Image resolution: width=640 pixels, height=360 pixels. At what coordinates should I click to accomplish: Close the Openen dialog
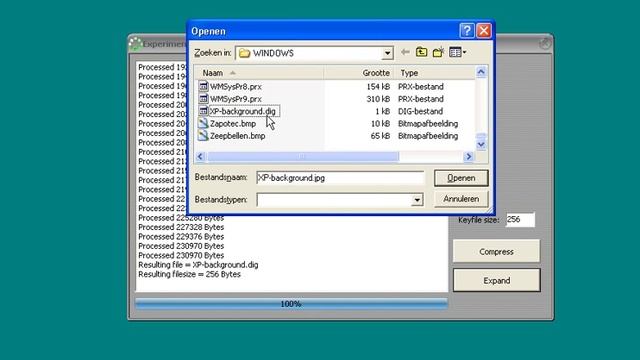click(x=484, y=31)
